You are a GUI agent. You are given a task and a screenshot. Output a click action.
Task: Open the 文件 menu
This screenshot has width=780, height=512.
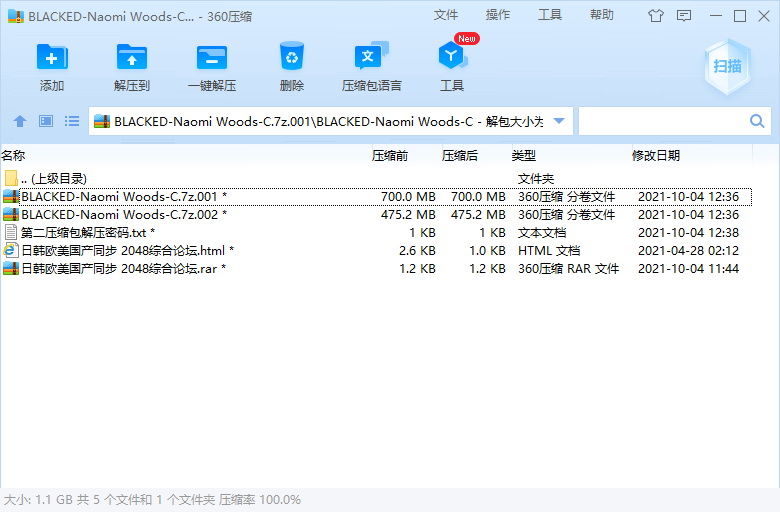click(x=446, y=15)
